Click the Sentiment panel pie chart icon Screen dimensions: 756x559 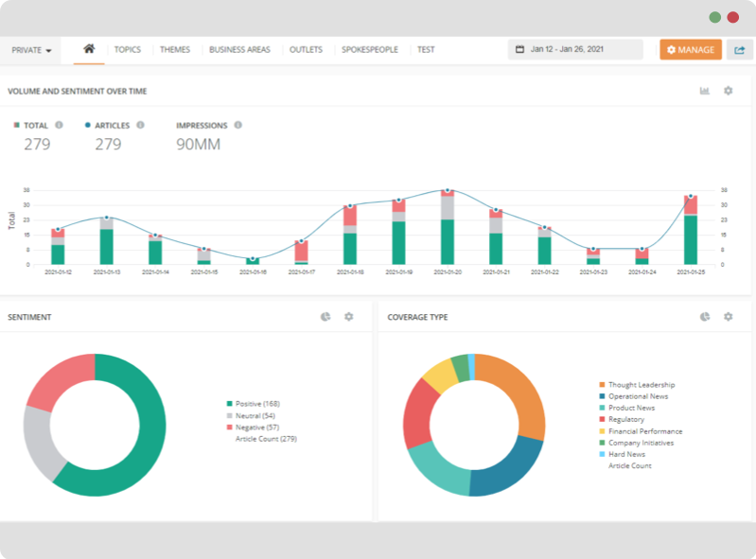point(325,317)
